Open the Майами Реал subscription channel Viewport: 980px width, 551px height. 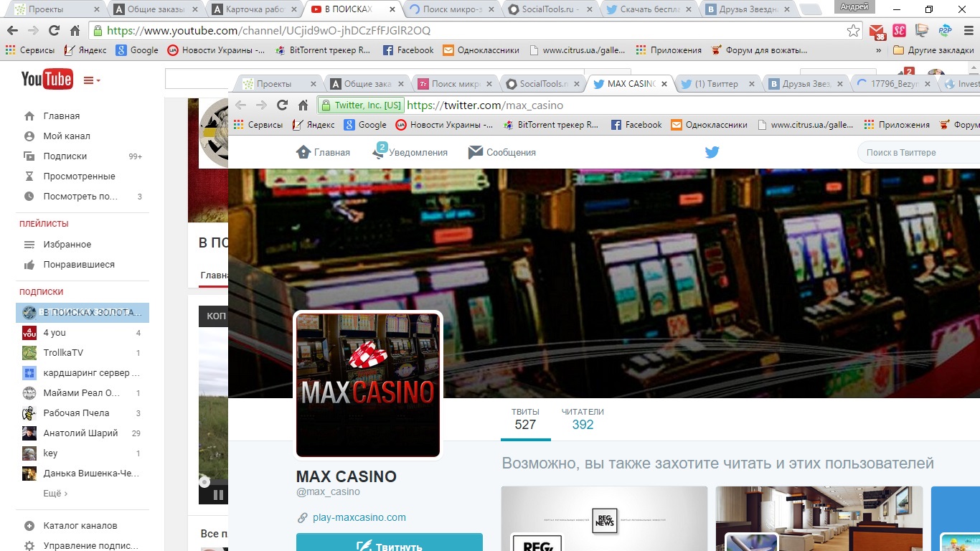pyautogui.click(x=83, y=392)
